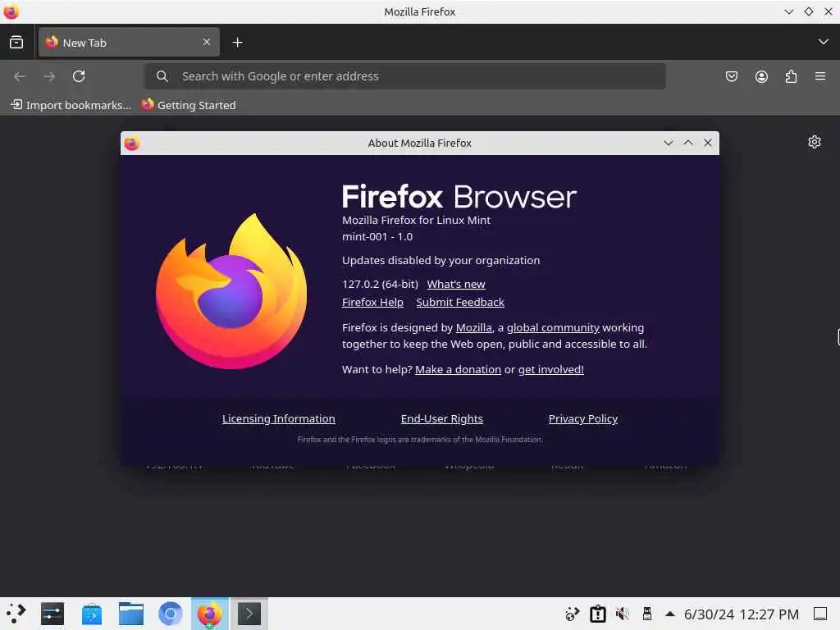
Task: Click the search magnifier icon in address bar
Action: point(162,76)
